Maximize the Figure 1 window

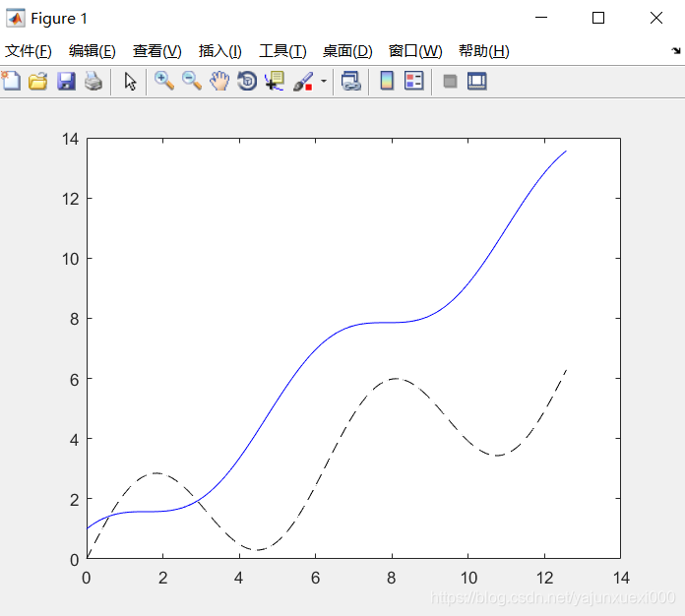point(598,18)
